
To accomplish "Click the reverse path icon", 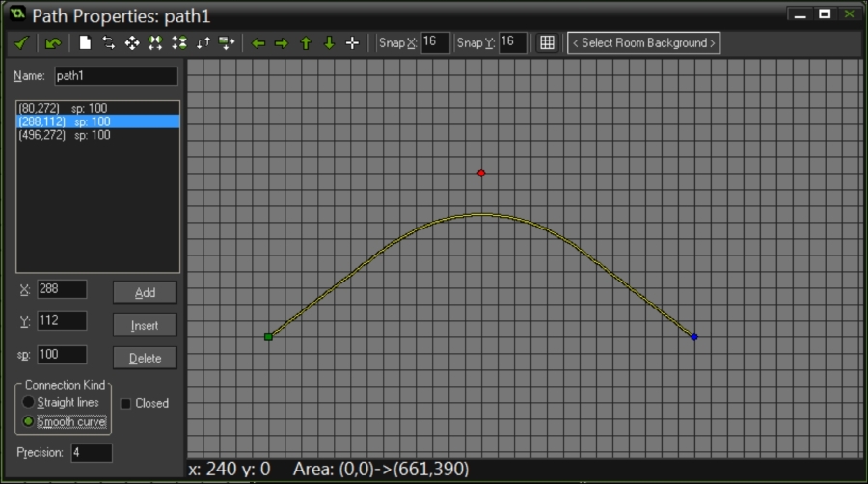I will tap(108, 43).
